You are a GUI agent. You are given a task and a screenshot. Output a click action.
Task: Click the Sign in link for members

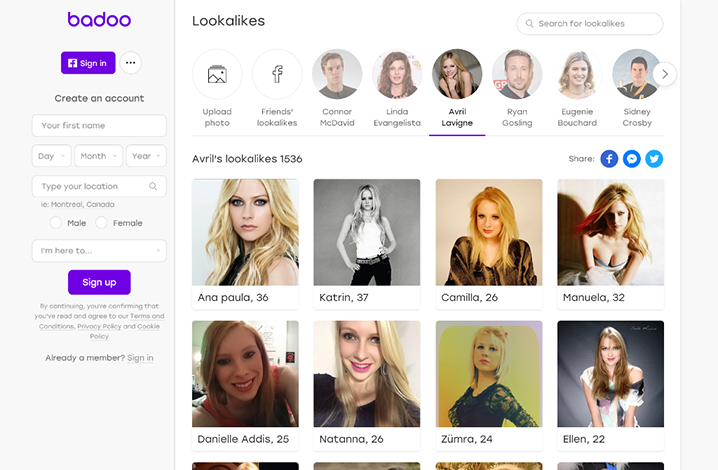click(140, 358)
